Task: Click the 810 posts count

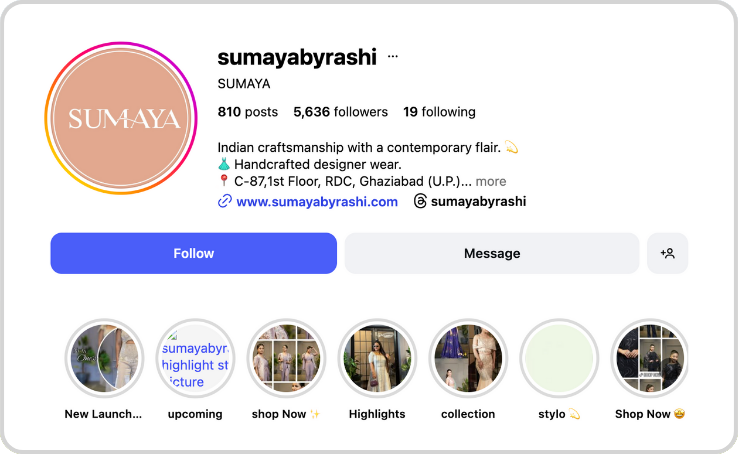Action: (248, 112)
